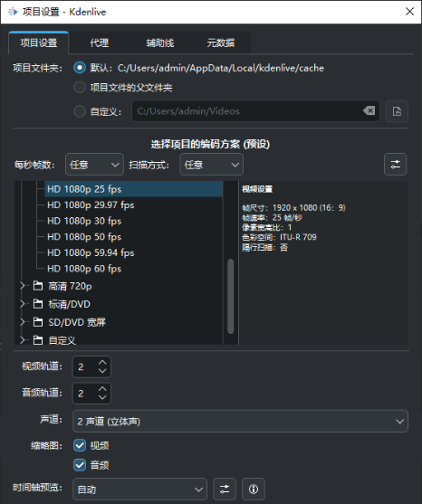Select the 高清 720p folder icon

coord(38,286)
